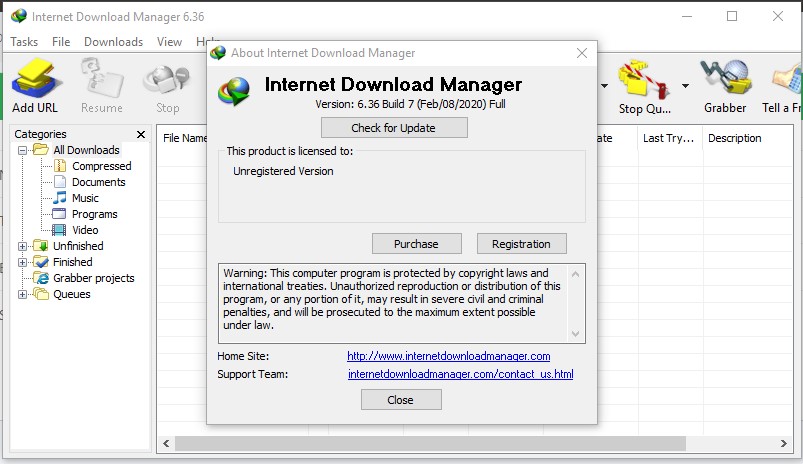Click the Unfinished folder icon
The width and height of the screenshot is (803, 464).
(41, 246)
